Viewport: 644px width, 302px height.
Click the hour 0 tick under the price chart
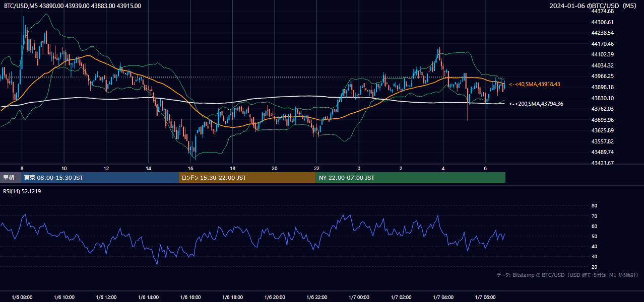pos(359,168)
